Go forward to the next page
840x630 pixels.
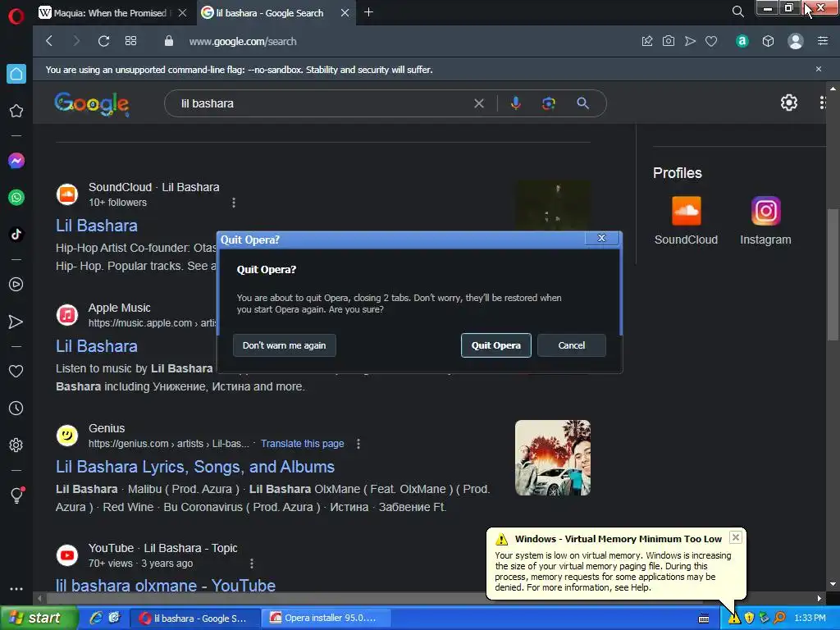click(76, 41)
